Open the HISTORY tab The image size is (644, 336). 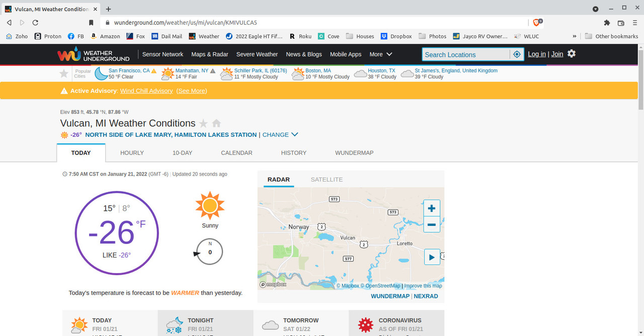tap(294, 153)
